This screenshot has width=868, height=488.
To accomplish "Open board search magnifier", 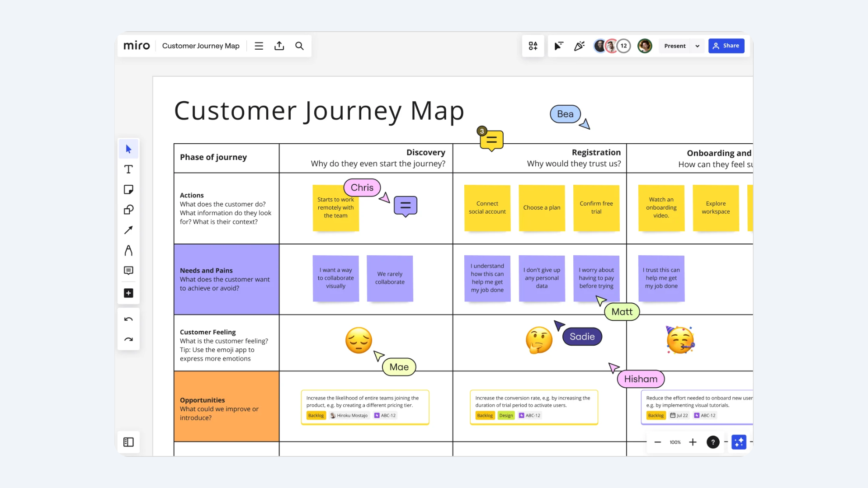I will [x=299, y=46].
